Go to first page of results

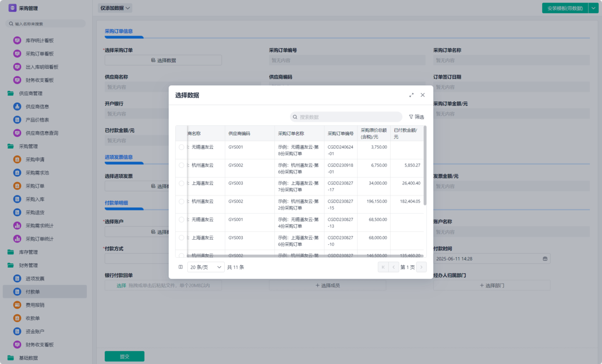[x=383, y=267]
